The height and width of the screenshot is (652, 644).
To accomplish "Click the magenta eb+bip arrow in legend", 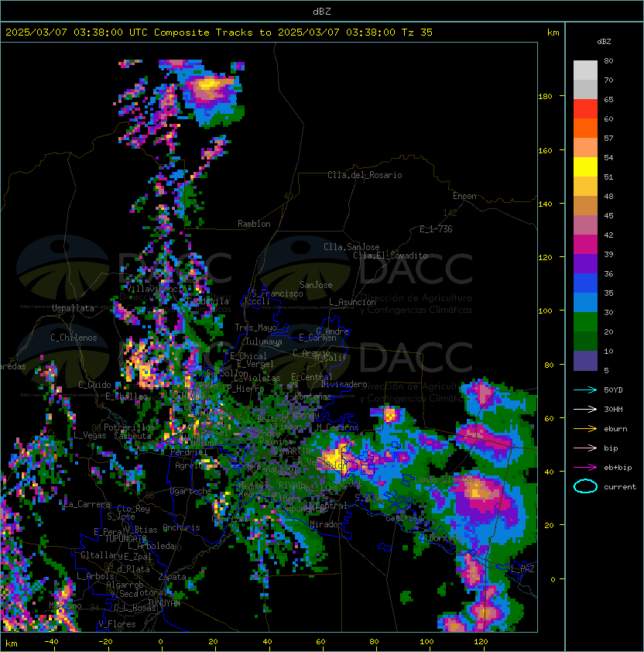I will (585, 468).
